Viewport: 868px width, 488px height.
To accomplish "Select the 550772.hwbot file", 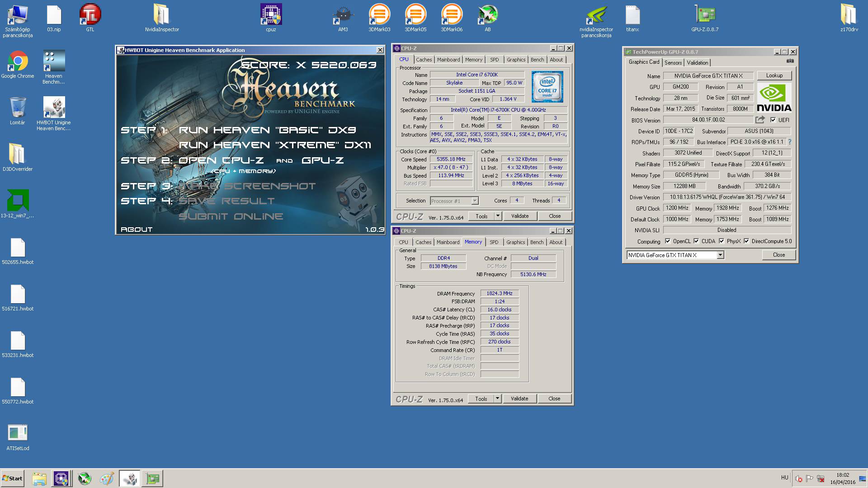I will (18, 390).
